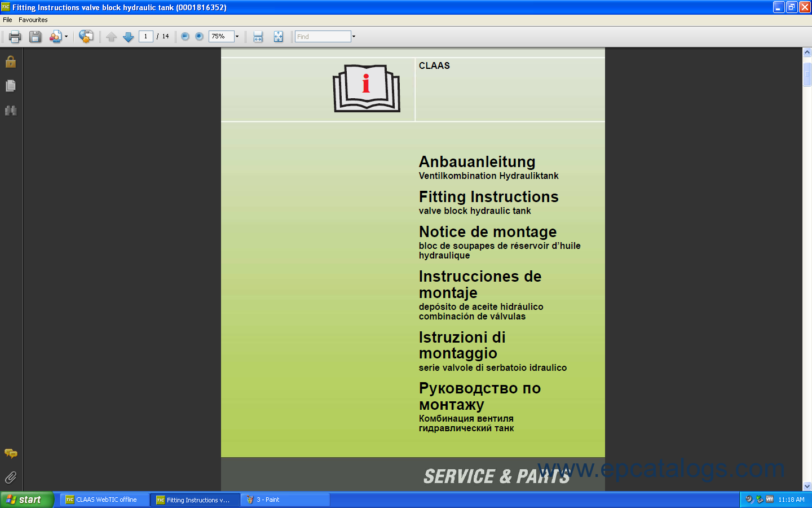Click the Fit Width scrolling-mode icon
This screenshot has width=812, height=508.
coord(258,37)
